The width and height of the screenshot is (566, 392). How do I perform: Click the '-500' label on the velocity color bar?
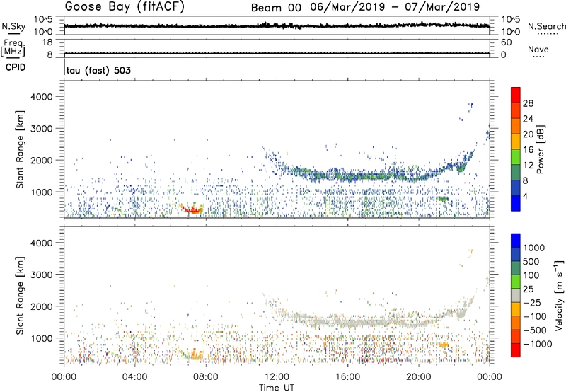point(535,330)
